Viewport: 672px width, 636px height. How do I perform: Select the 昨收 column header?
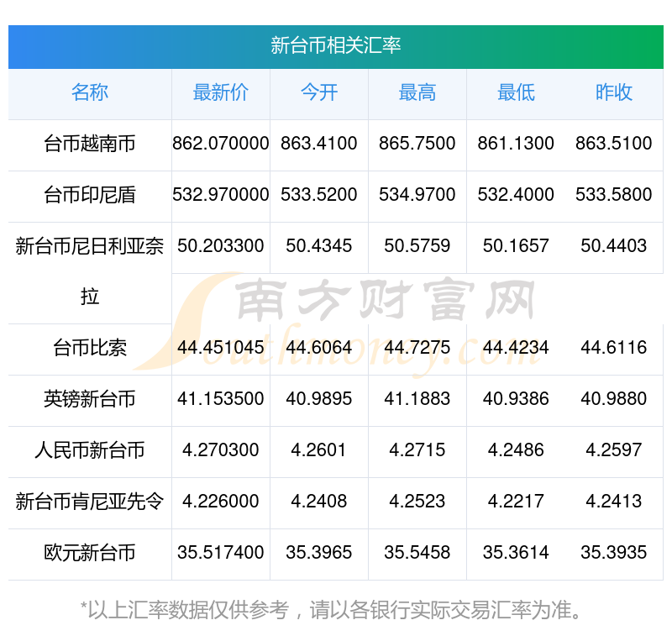click(x=614, y=92)
